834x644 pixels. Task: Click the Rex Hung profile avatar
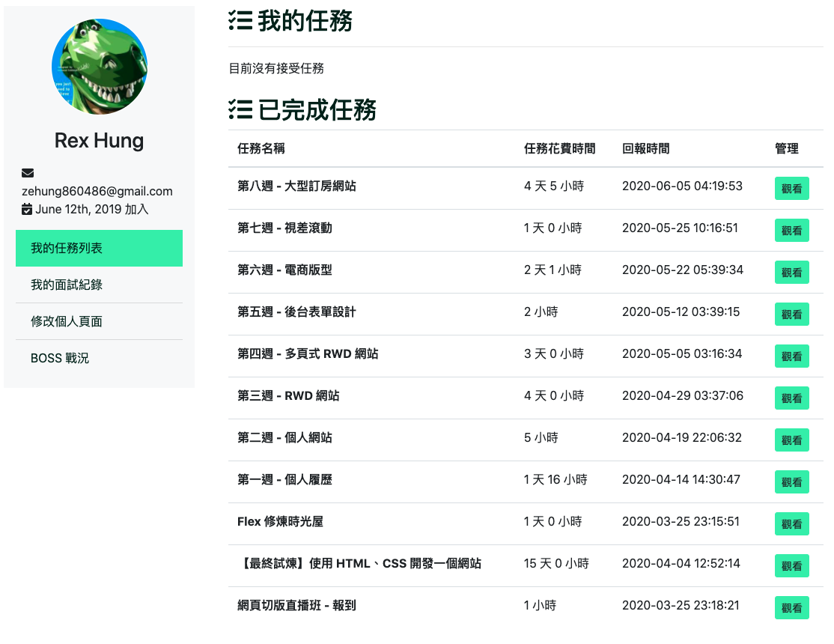pos(99,66)
